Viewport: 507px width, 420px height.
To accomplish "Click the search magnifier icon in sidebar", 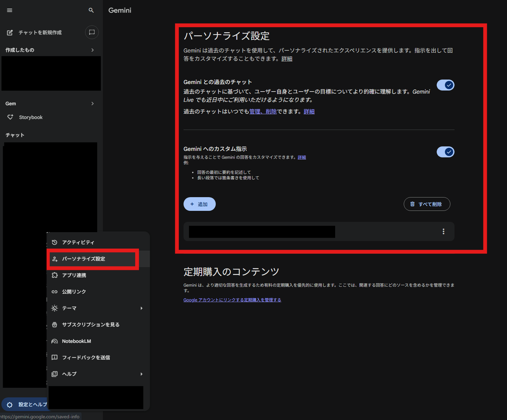I will 91,10.
